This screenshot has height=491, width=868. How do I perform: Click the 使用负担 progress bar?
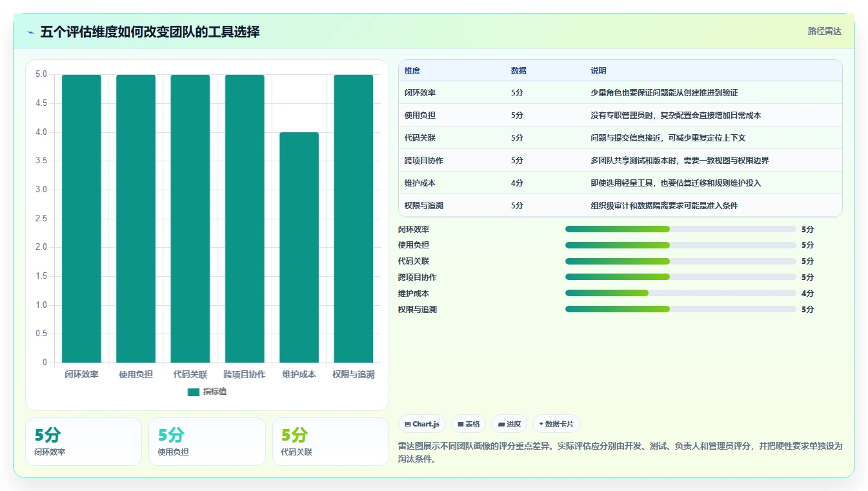point(681,245)
